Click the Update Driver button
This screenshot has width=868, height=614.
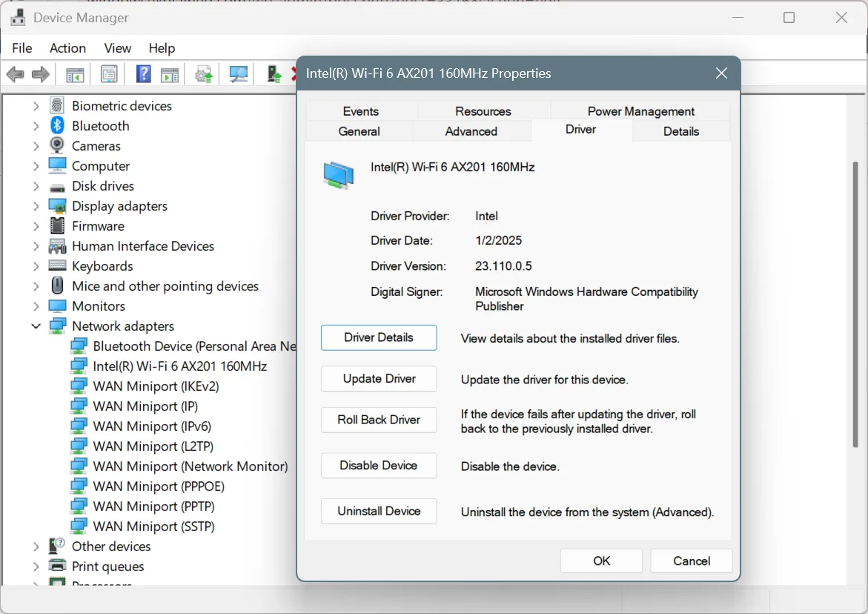coord(379,378)
